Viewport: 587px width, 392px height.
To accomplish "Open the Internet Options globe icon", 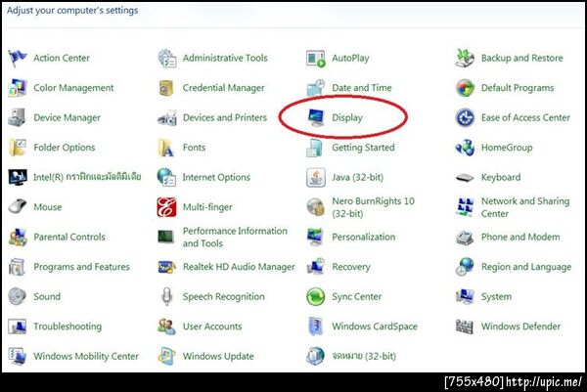I will click(x=166, y=177).
